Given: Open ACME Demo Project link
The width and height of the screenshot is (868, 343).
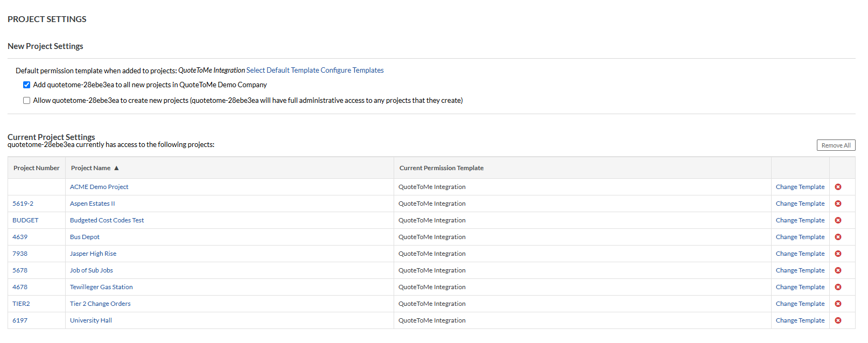Looking at the screenshot, I should [x=99, y=187].
